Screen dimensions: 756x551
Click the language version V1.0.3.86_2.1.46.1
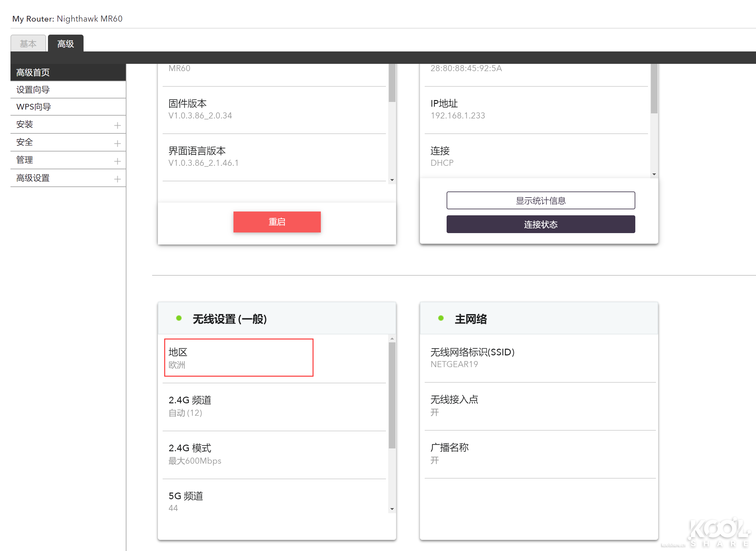204,163
